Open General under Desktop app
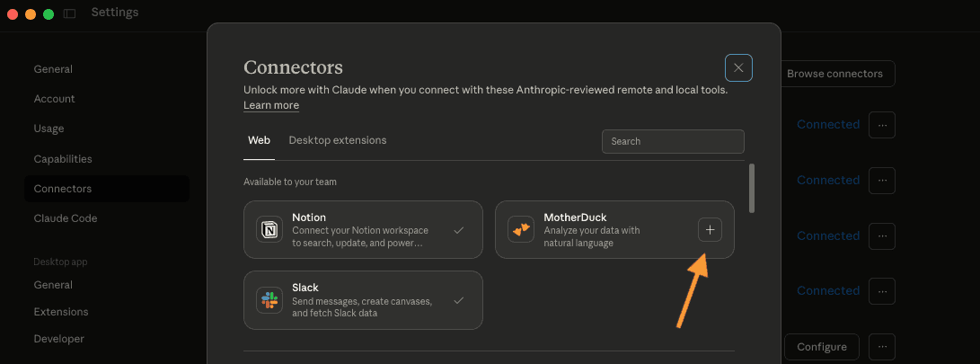This screenshot has width=980, height=364. coord(53,285)
